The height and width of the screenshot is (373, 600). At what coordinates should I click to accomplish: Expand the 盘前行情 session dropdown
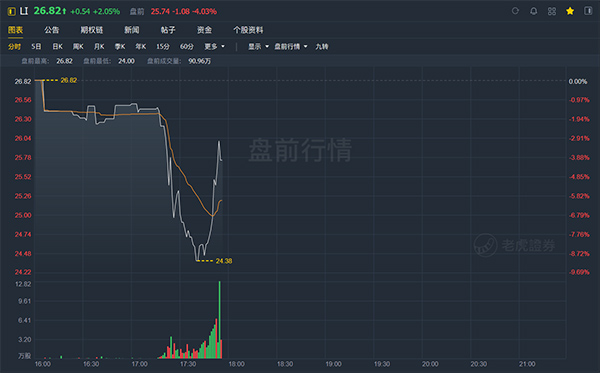[x=290, y=46]
